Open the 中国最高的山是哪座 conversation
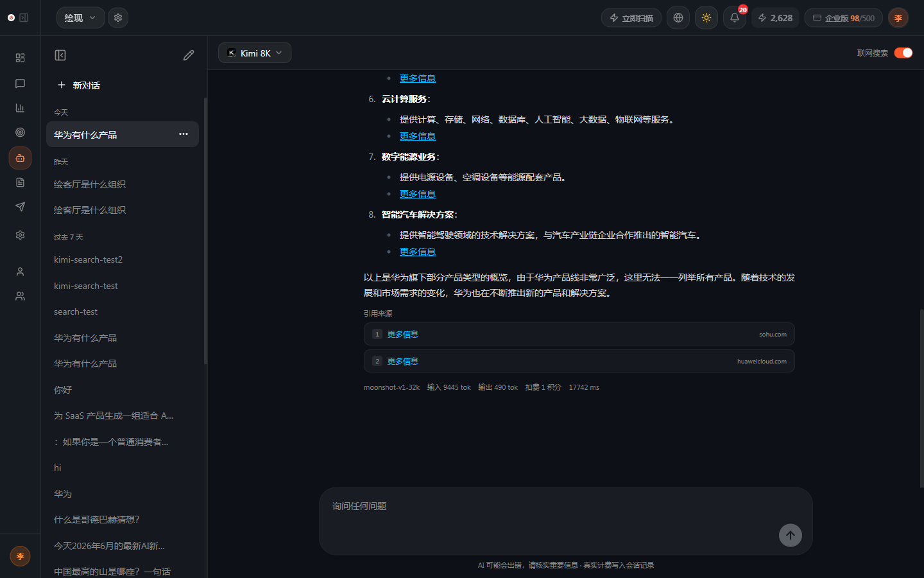The image size is (924, 578). (123, 571)
